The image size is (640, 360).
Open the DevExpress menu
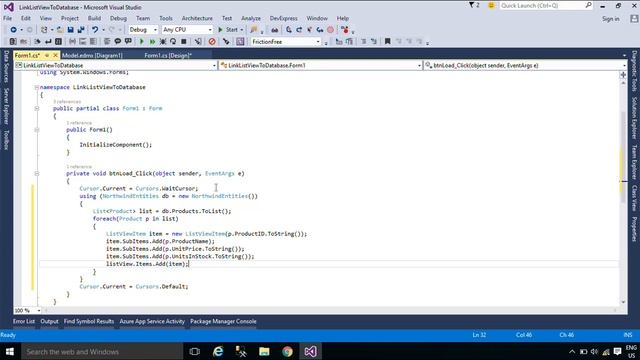point(284,18)
